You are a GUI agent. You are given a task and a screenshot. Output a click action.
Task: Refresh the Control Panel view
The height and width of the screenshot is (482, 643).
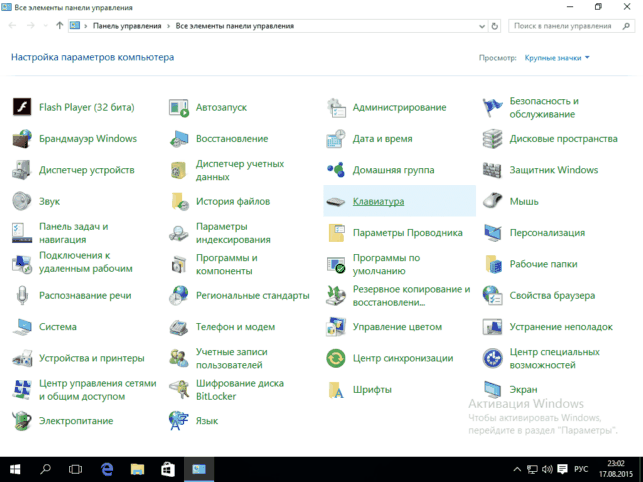point(495,26)
